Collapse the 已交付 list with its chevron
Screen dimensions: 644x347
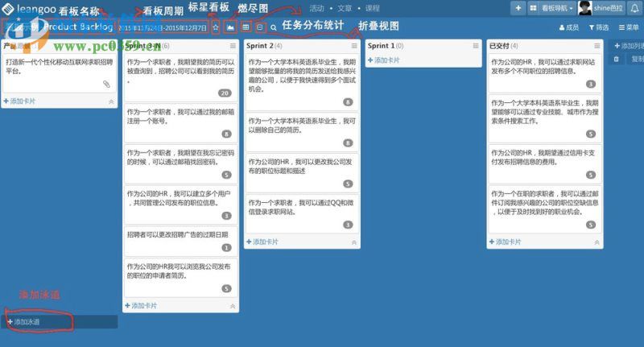click(597, 242)
